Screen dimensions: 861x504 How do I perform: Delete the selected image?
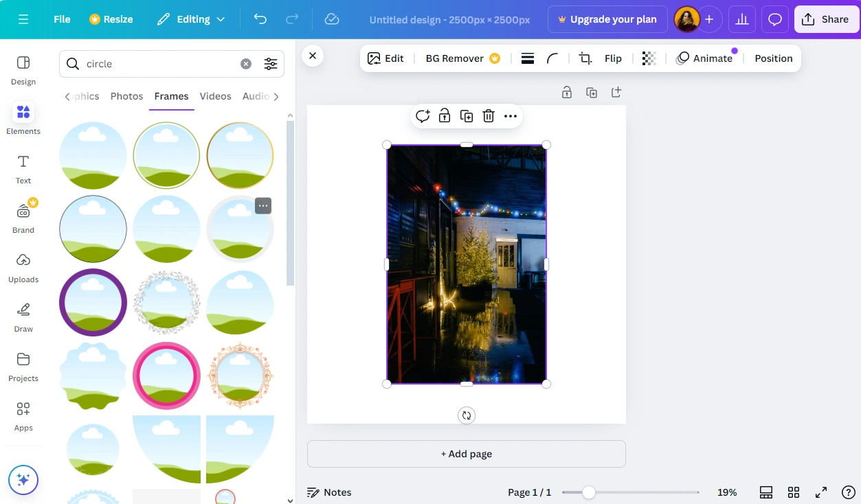tap(489, 116)
